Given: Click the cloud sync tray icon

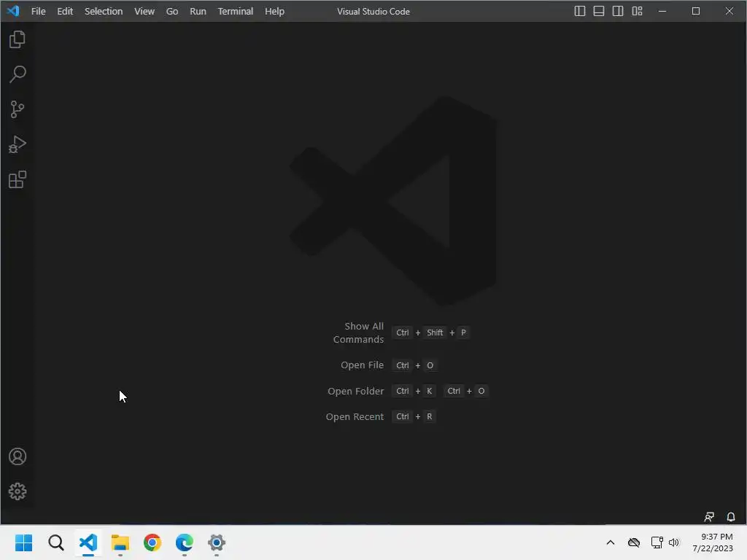Looking at the screenshot, I should tap(634, 542).
